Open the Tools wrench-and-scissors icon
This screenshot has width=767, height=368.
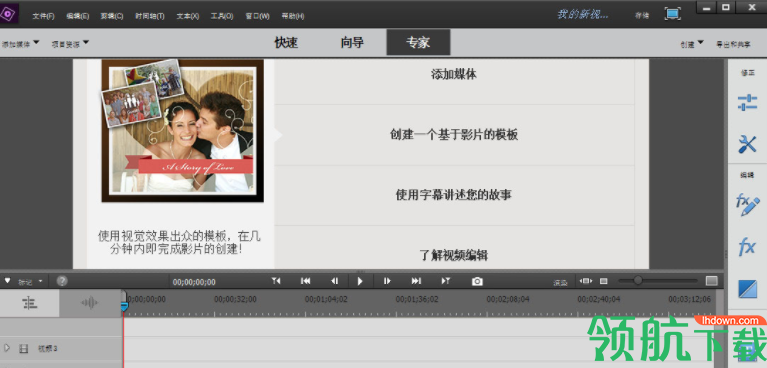tap(747, 144)
